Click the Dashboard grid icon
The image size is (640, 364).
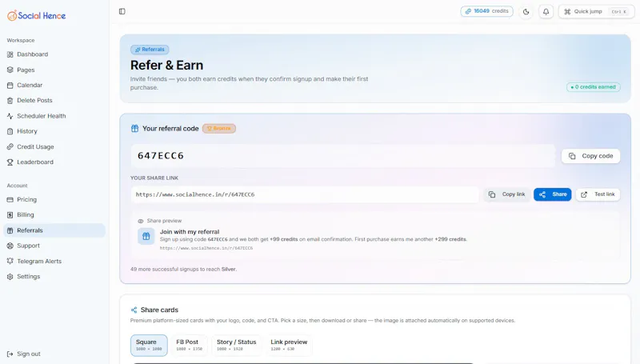[10, 54]
